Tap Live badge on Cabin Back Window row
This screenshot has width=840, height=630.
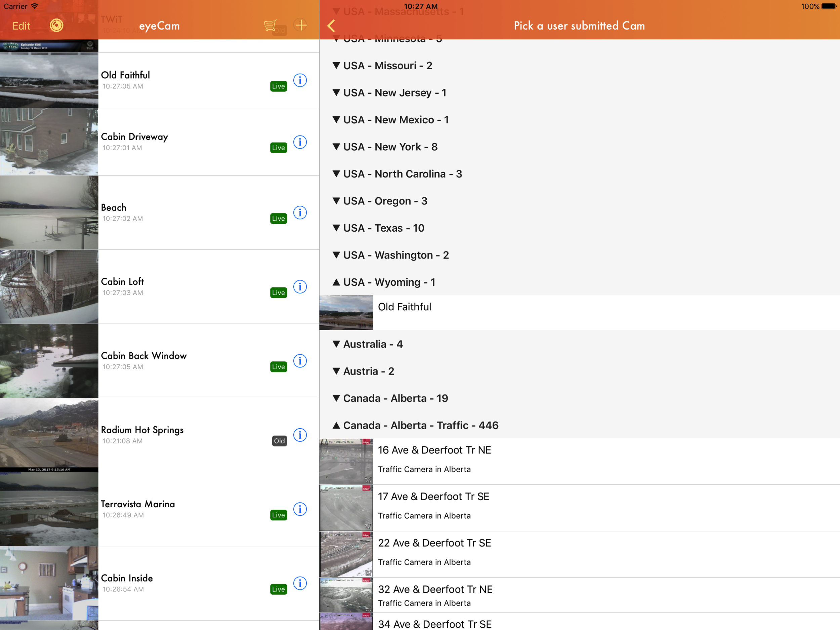[278, 367]
